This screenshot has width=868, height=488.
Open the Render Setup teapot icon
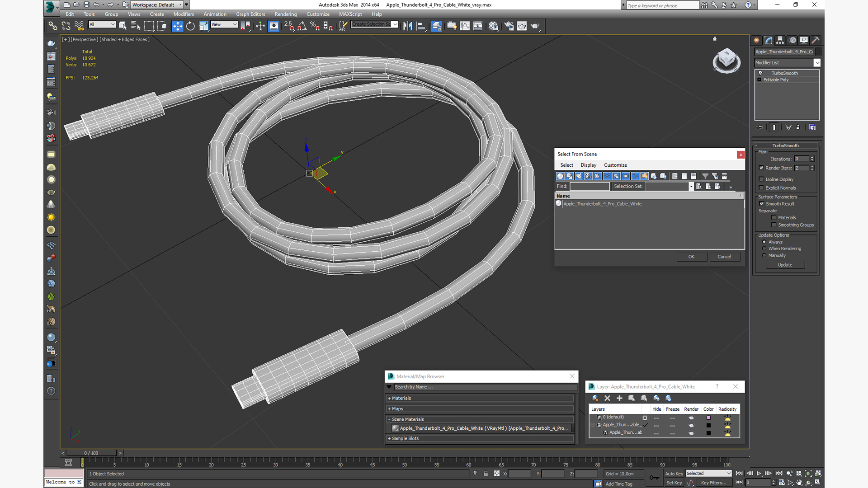click(509, 26)
